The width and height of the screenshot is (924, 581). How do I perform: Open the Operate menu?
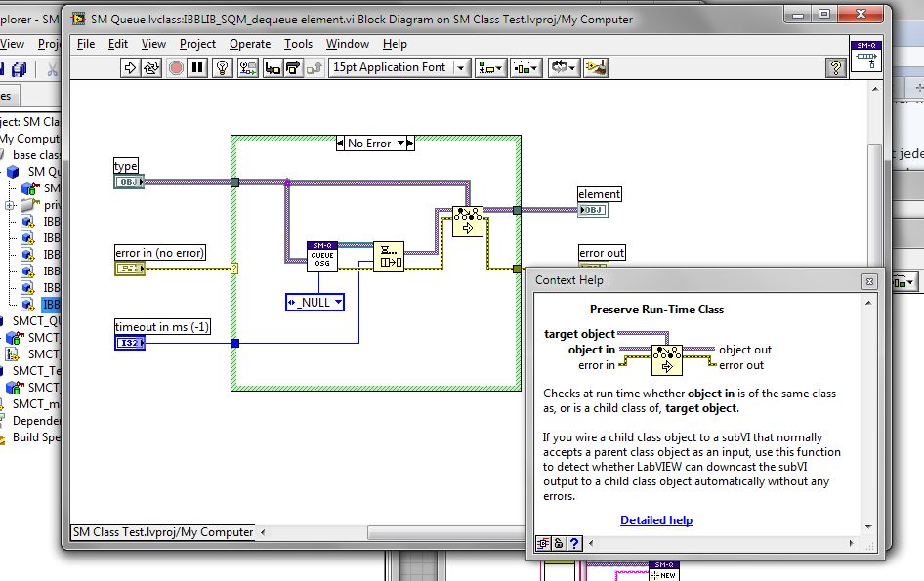point(250,44)
